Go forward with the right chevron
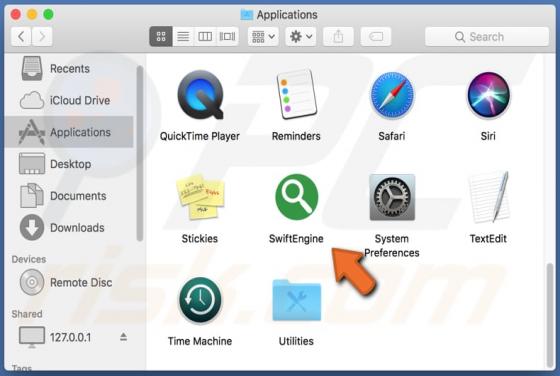 [42, 36]
